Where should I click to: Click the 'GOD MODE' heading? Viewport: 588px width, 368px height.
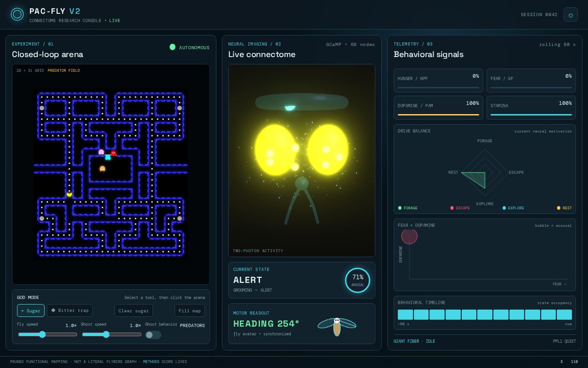tap(28, 298)
